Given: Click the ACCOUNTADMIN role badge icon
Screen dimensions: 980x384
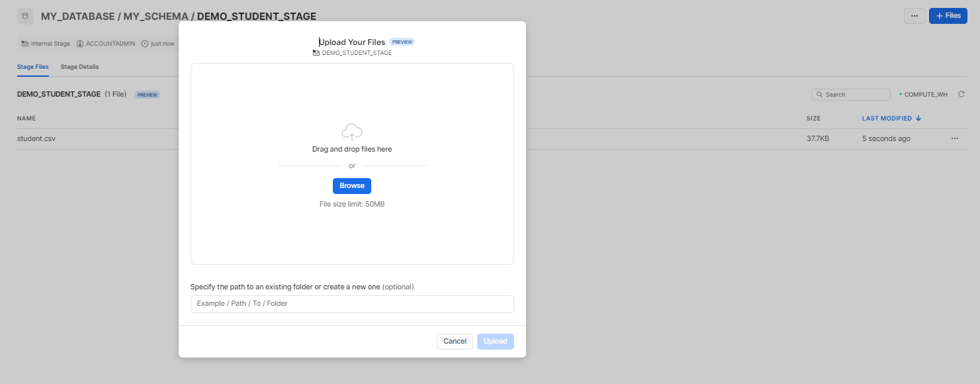Looking at the screenshot, I should 79,43.
